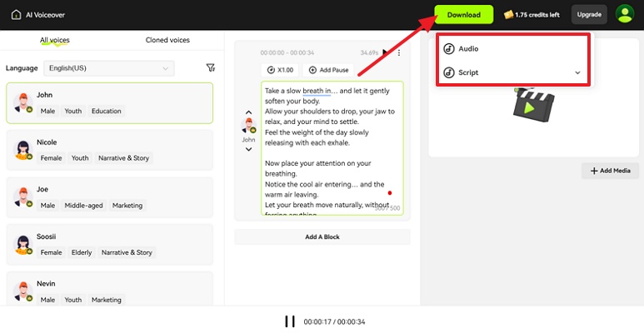644x333 pixels.
Task: Change the X1.00 playback speed
Action: click(281, 70)
